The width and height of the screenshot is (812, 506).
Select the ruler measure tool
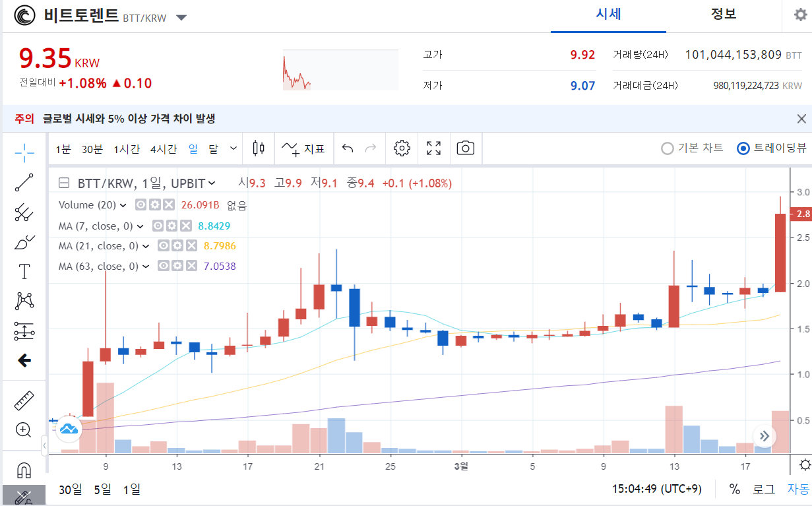24,400
